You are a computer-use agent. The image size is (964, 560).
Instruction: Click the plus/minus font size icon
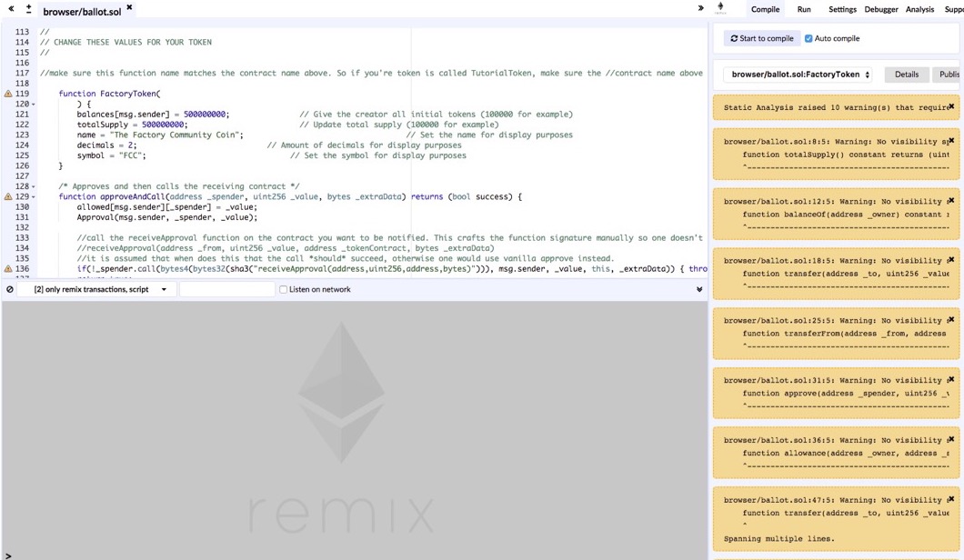(28, 8)
